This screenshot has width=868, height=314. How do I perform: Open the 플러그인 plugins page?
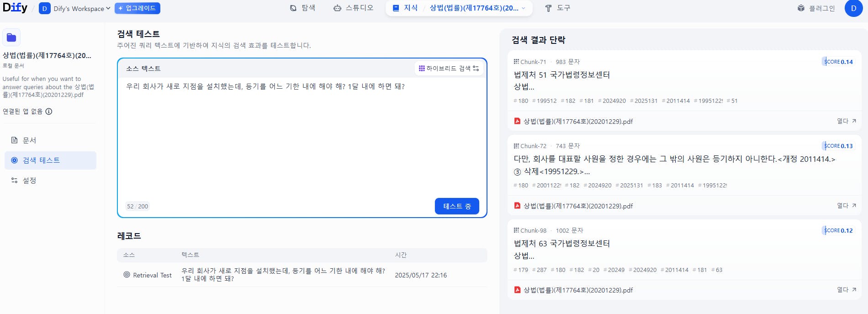click(816, 8)
